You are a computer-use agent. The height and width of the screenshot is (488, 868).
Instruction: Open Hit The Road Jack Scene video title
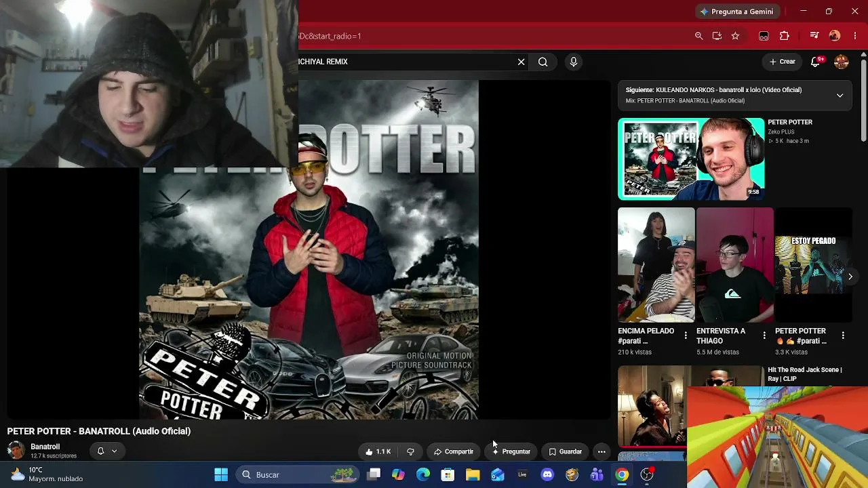click(805, 374)
